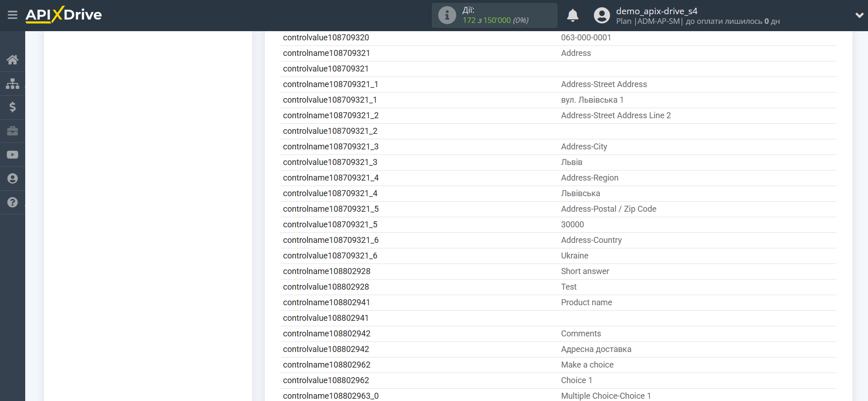868x401 pixels.
Task: Open the connections sitemap icon
Action: (x=12, y=83)
